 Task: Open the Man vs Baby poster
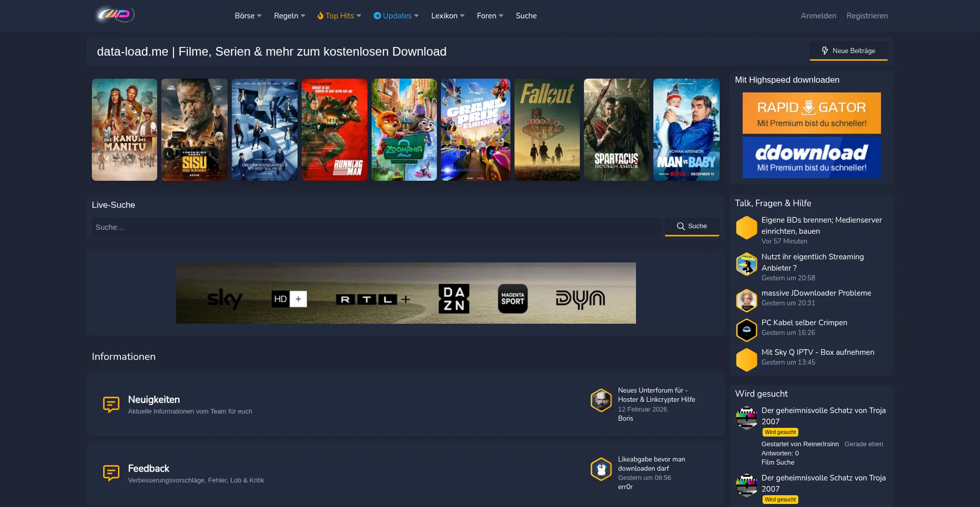point(687,130)
